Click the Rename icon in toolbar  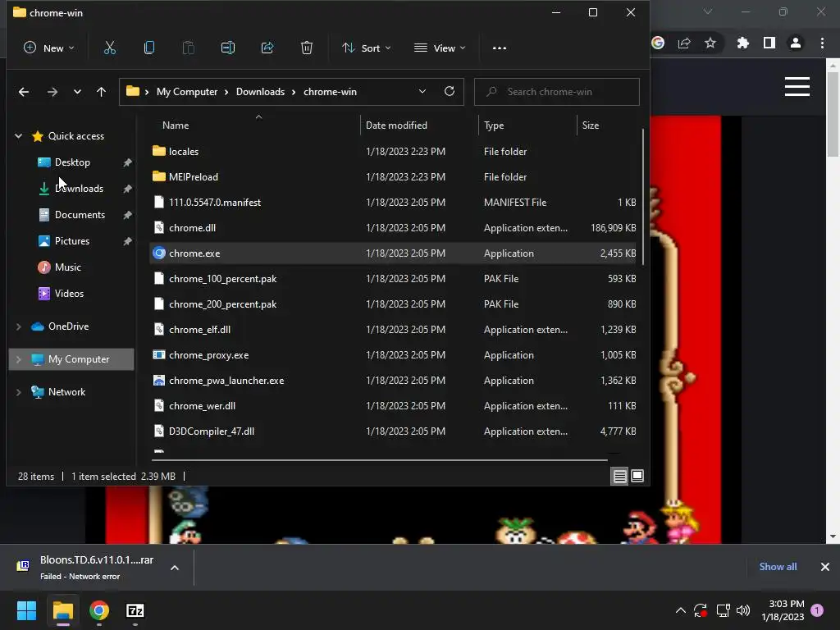[x=228, y=48]
